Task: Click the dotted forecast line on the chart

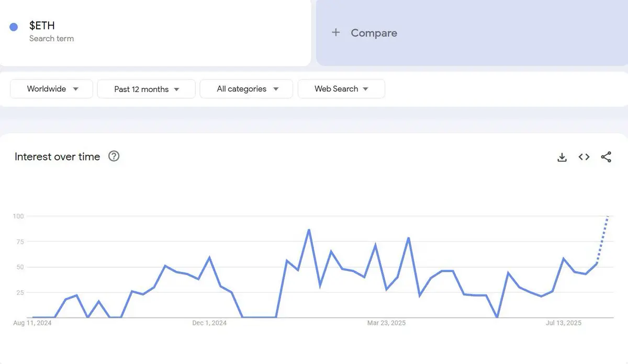Action: pos(603,238)
